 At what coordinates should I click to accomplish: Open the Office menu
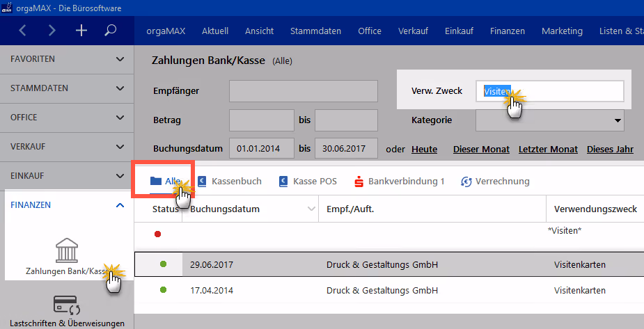(x=370, y=31)
